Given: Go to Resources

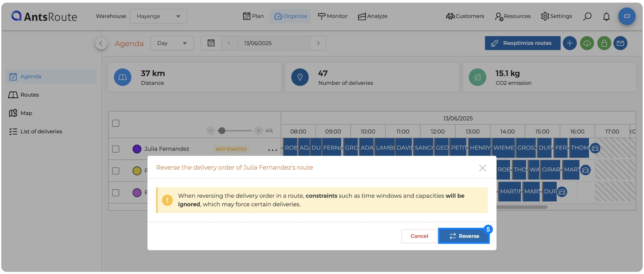Looking at the screenshot, I should point(513,16).
